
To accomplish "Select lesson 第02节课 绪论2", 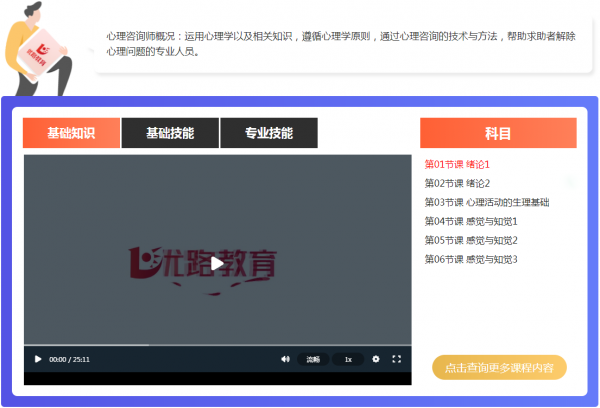I will [457, 183].
